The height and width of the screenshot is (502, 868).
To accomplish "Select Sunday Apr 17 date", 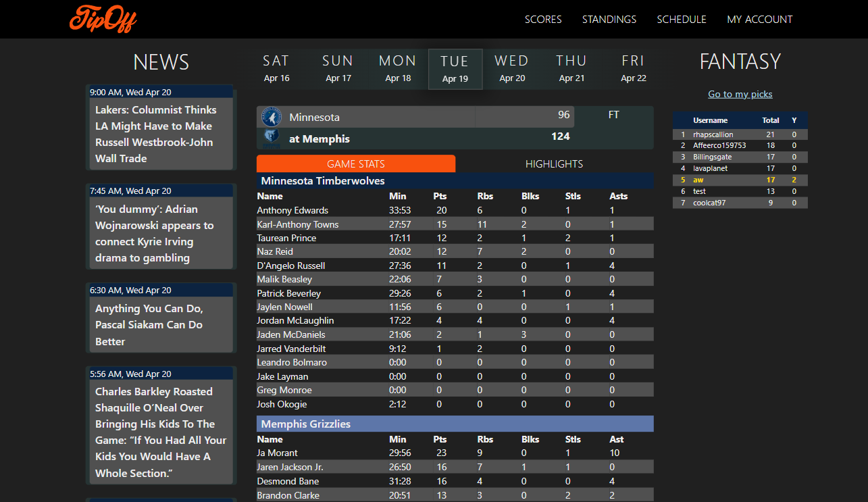I will (x=338, y=69).
